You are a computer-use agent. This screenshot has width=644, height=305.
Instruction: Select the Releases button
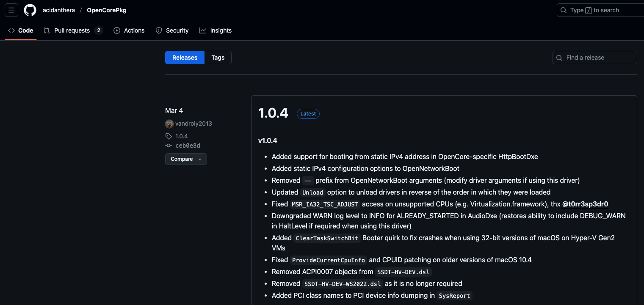[185, 58]
